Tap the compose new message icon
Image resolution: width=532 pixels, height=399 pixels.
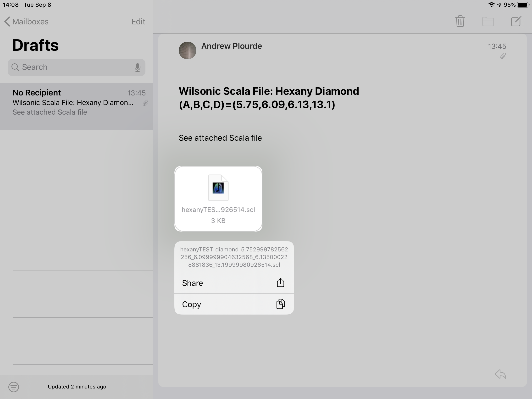pyautogui.click(x=516, y=21)
